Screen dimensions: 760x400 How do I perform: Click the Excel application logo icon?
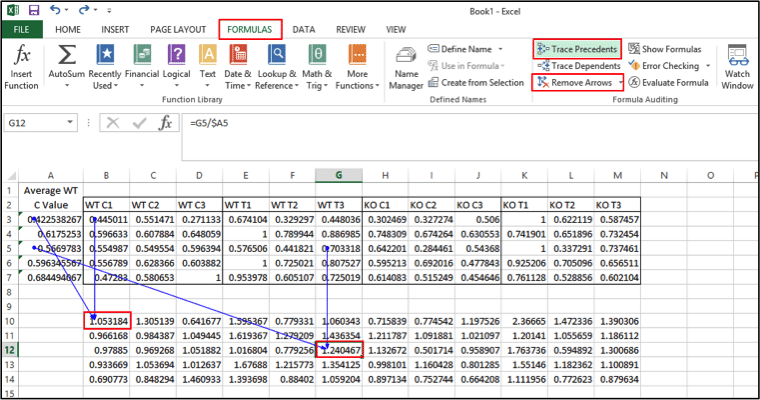coord(13,10)
